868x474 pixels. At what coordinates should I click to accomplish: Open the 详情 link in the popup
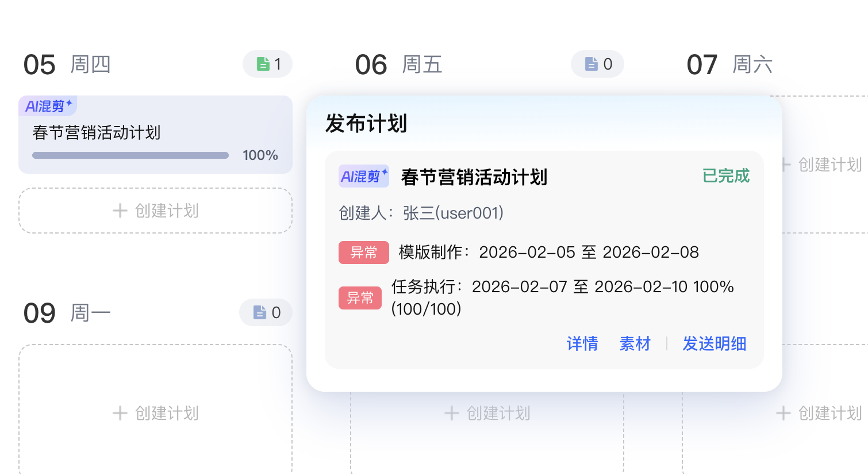[x=582, y=343]
